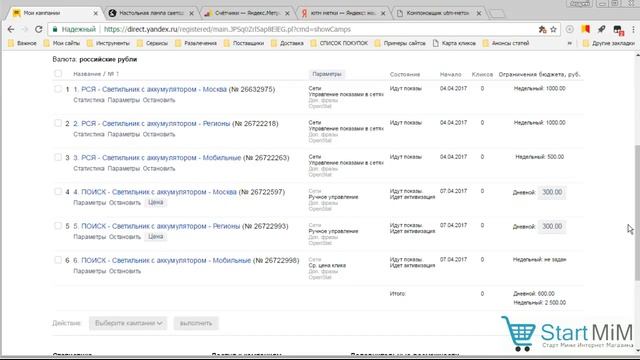
Task: Click Остановить under campaign 3
Action: (x=159, y=169)
